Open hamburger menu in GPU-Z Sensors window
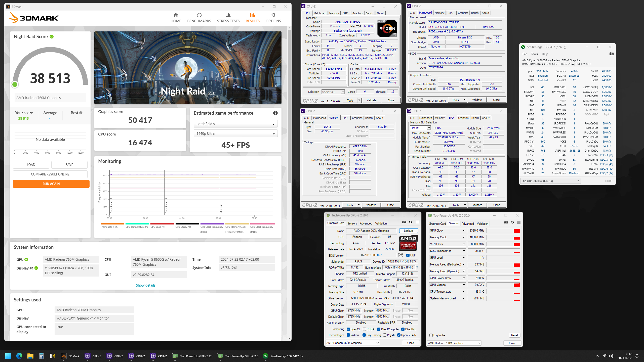Image resolution: width=644 pixels, height=362 pixels. click(519, 222)
